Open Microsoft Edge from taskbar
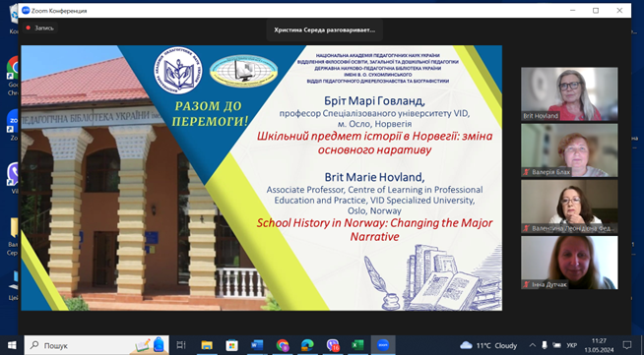 point(307,345)
